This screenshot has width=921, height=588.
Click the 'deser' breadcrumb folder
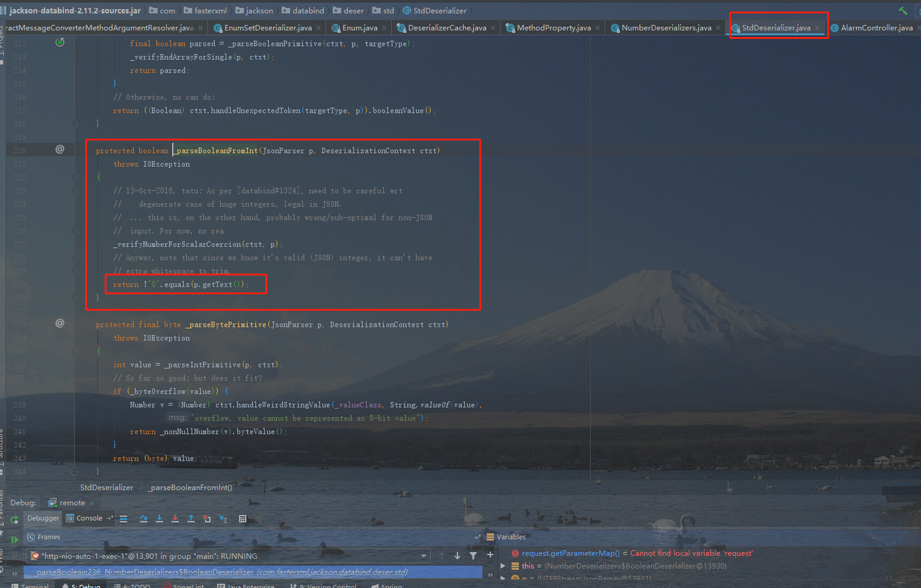click(348, 10)
